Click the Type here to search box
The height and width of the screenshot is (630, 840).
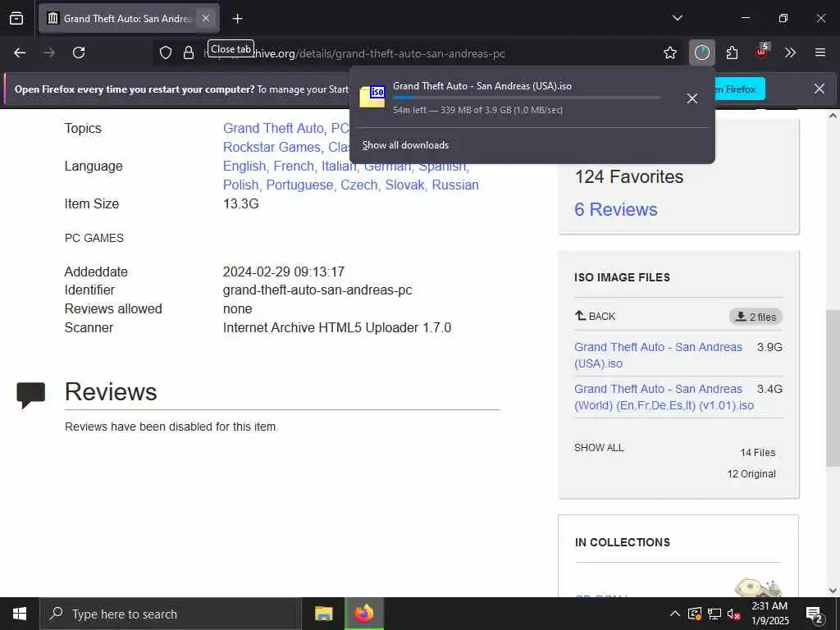point(171,614)
